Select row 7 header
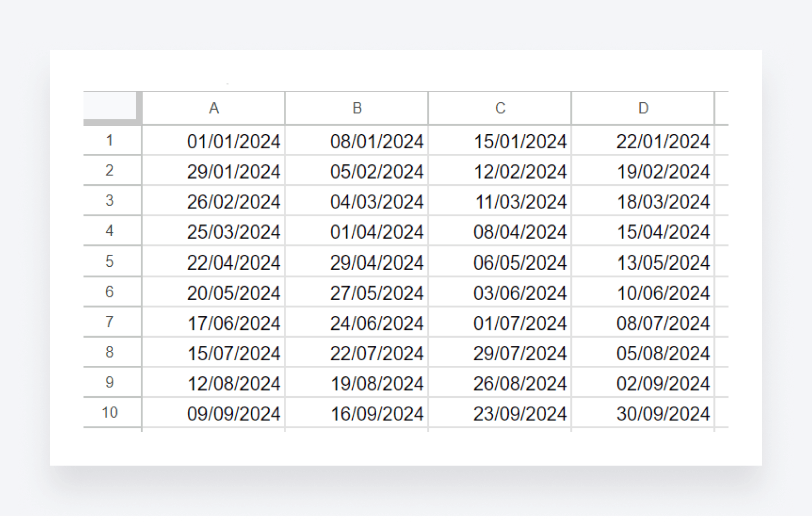812x522 pixels. coord(112,322)
